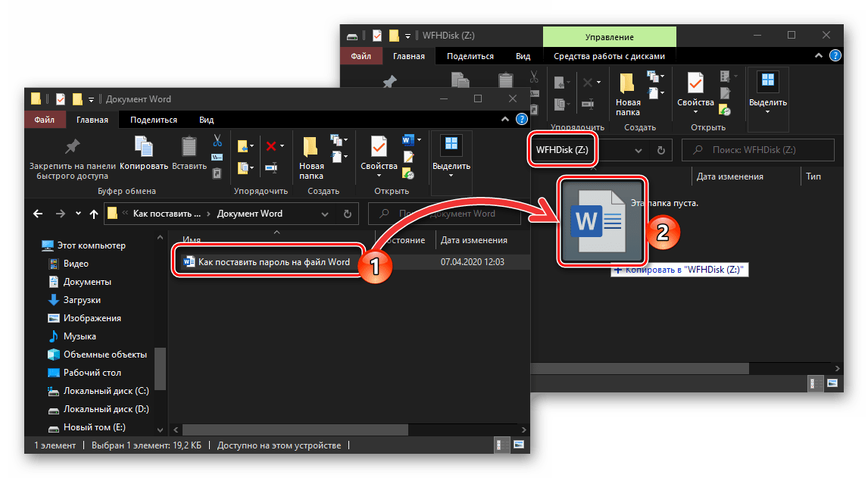Refresh the Документ Word folder view

point(348,214)
